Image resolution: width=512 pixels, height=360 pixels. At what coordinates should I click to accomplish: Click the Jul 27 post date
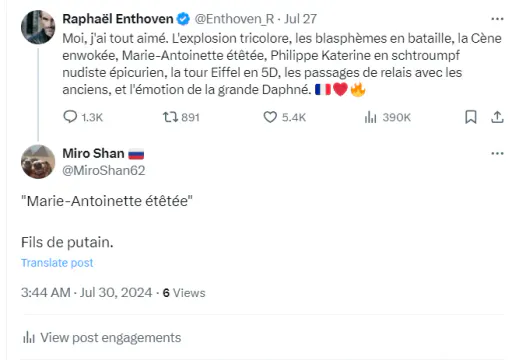(300, 19)
